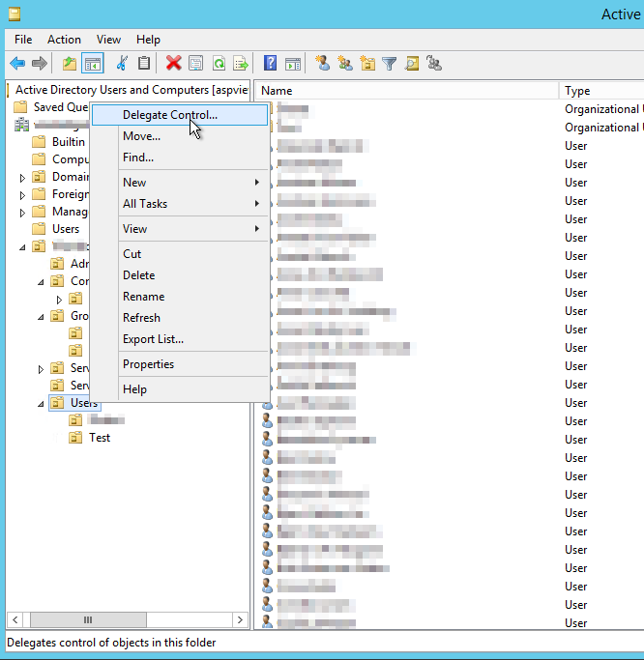Open the Action menu in menu bar

(64, 40)
